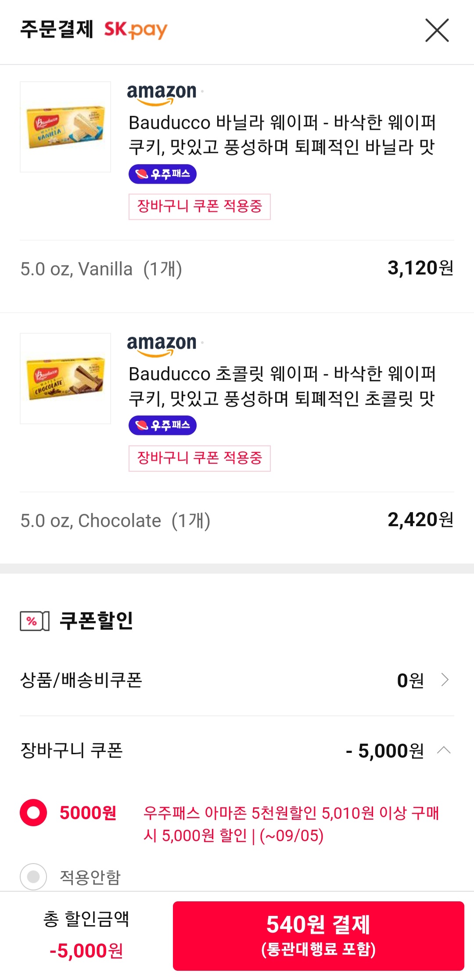The image size is (474, 980).
Task: Collapse the 장바구니 쿠폰 section arrow
Action: 444,750
